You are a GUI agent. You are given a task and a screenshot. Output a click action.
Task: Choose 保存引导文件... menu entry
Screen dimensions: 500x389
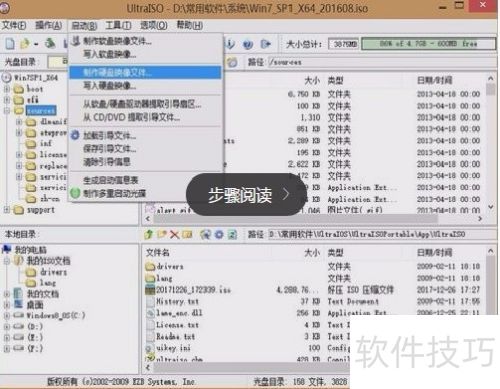tap(145, 149)
